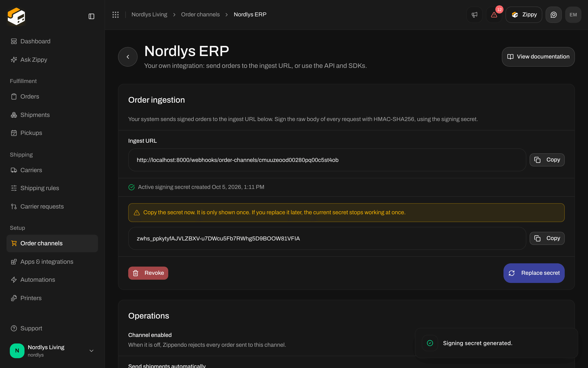Open Dashboard in sidebar
The image size is (588, 368).
(52, 41)
